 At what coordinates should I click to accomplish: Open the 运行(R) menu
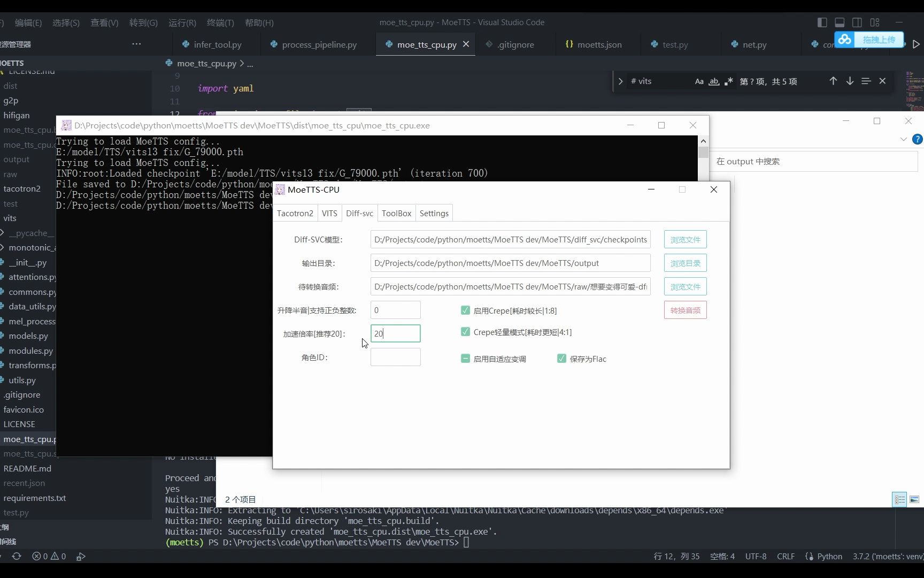(182, 22)
